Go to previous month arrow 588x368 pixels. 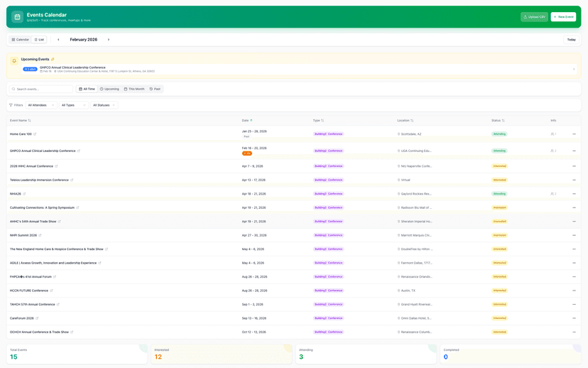(x=58, y=40)
